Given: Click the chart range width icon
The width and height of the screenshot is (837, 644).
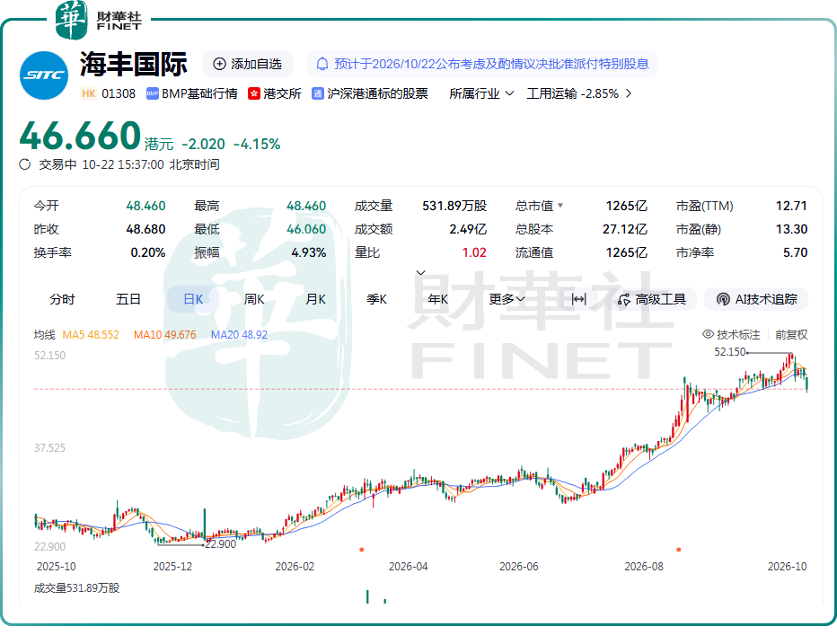Looking at the screenshot, I should [x=578, y=300].
